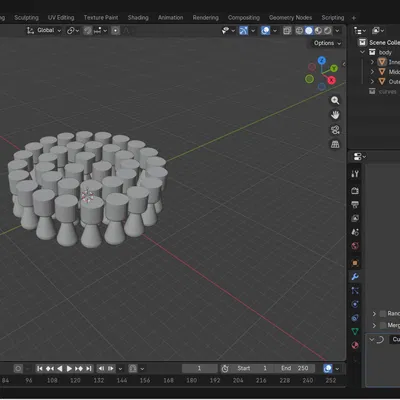This screenshot has width=400, height=400.
Task: Switch perspective/orthographic grid icon
Action: 335,144
